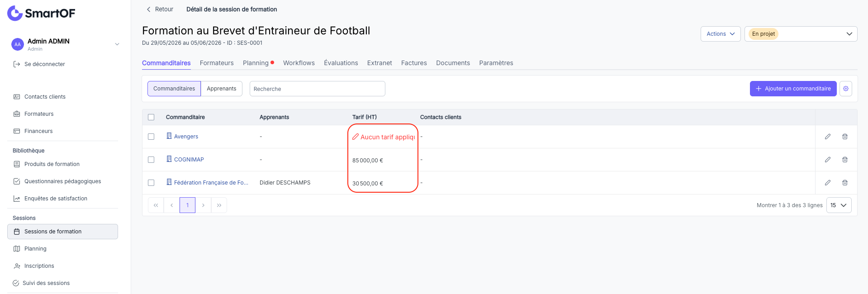Open table settings gear icon
The height and width of the screenshot is (294, 868).
pos(846,89)
